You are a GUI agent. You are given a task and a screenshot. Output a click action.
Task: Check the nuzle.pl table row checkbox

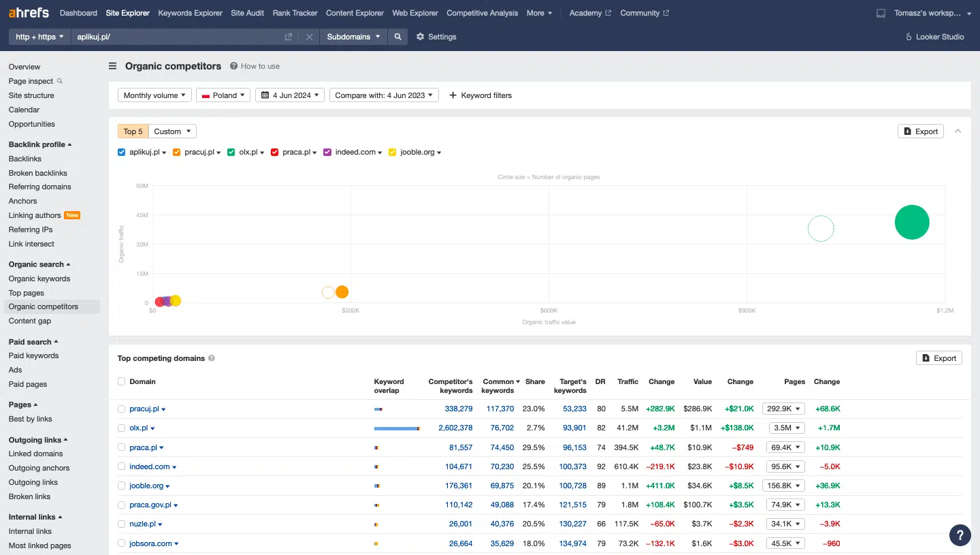121,524
